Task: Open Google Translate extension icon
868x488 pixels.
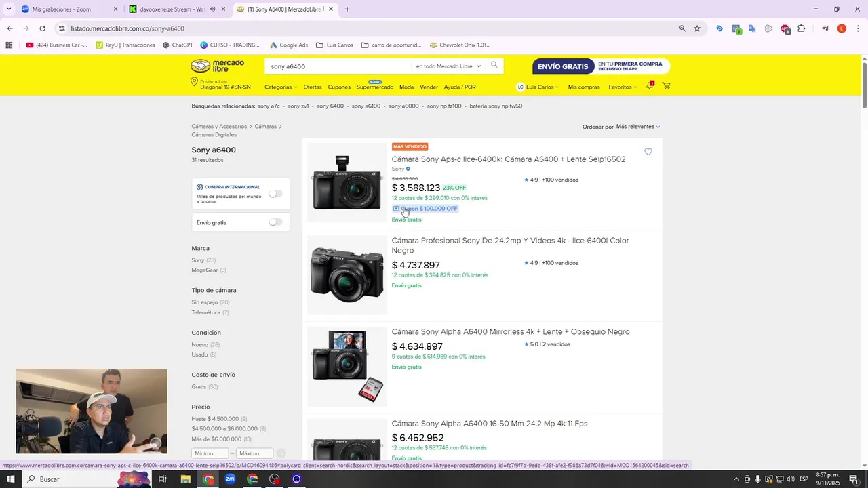Action: 752,28
